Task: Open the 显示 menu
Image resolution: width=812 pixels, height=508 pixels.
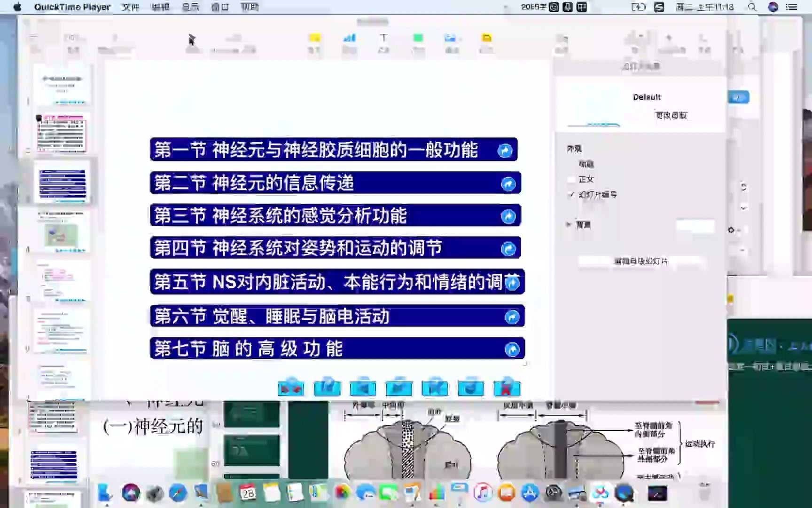Action: click(191, 7)
